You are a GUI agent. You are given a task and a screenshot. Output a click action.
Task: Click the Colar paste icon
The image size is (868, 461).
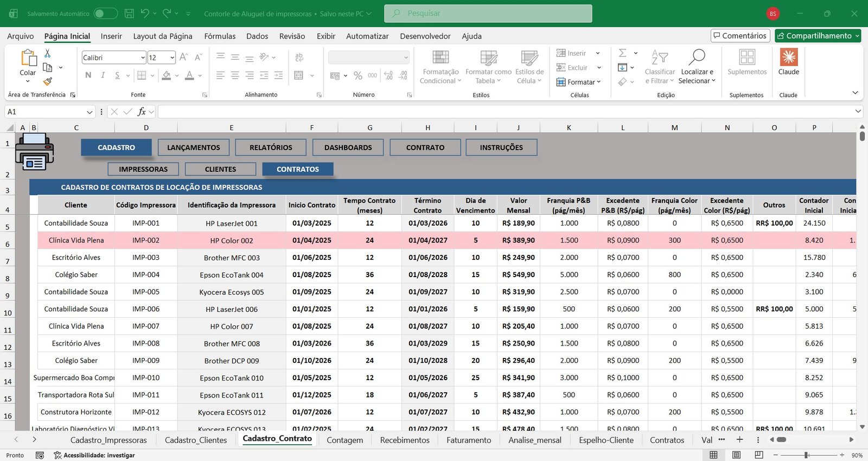(28, 59)
